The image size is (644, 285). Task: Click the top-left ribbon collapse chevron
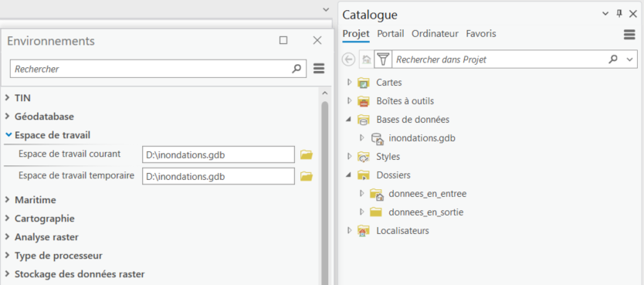coord(326,9)
